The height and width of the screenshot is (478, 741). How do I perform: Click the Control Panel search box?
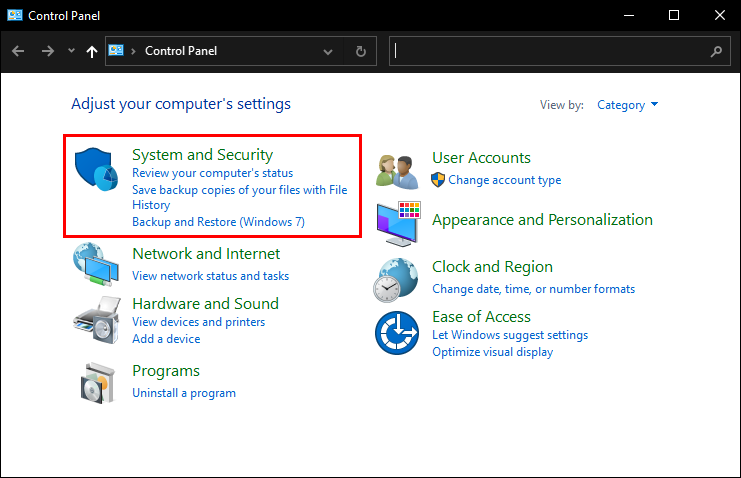coord(550,51)
